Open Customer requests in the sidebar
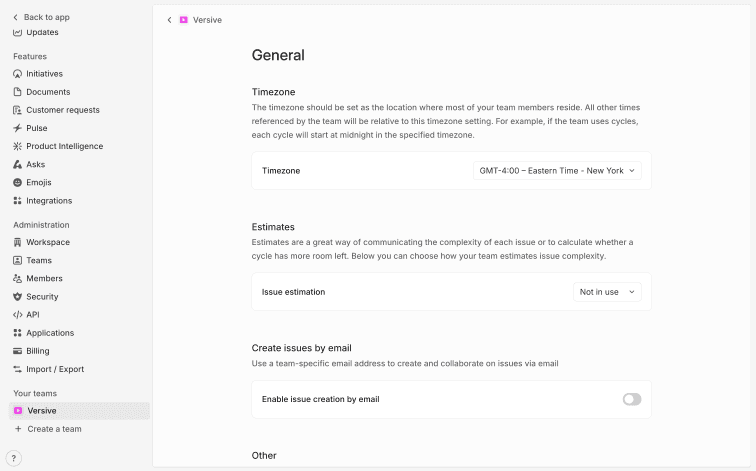This screenshot has height=471, width=756. [x=62, y=110]
